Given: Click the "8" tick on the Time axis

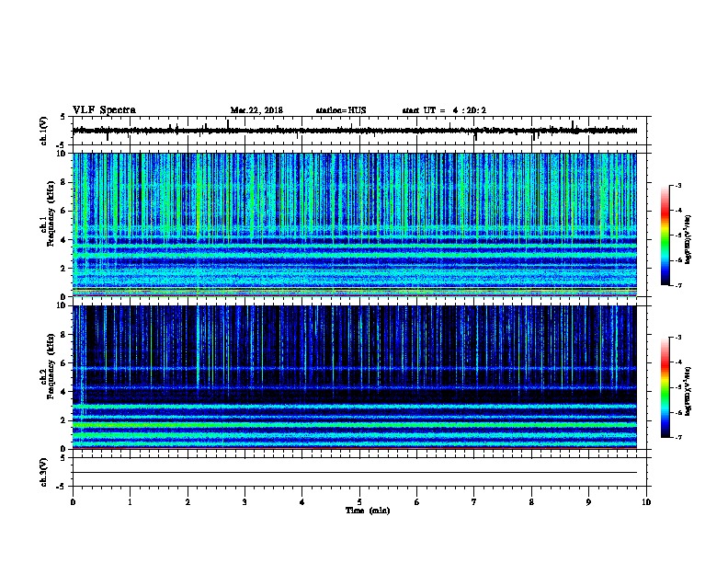Looking at the screenshot, I should coord(531,502).
